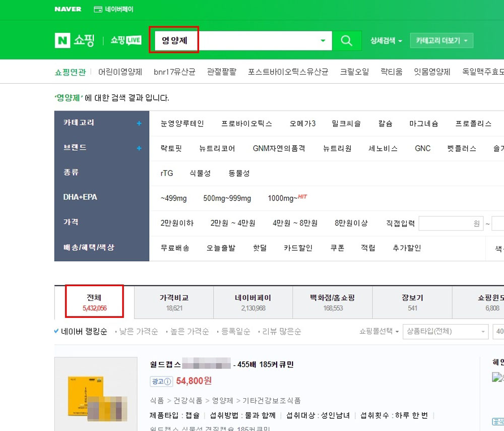Viewport: 504px width, 431px height.
Task: Click the N Shopping logo
Action: click(x=75, y=40)
